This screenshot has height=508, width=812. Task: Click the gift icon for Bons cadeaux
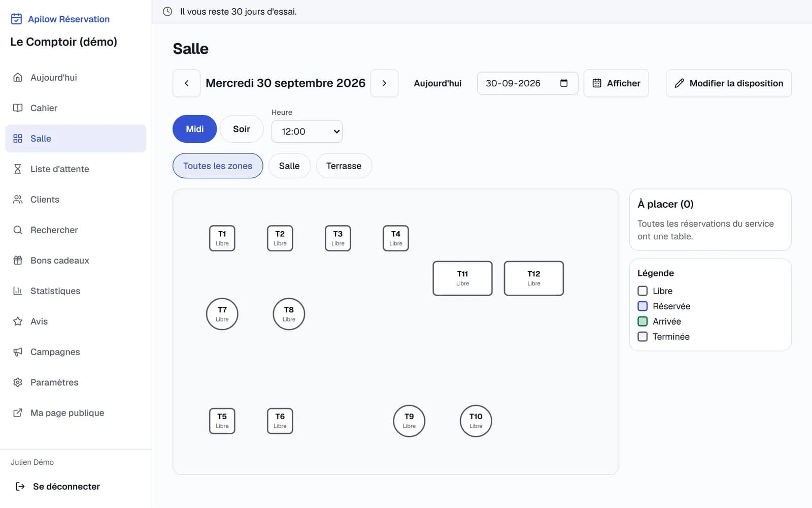18,260
